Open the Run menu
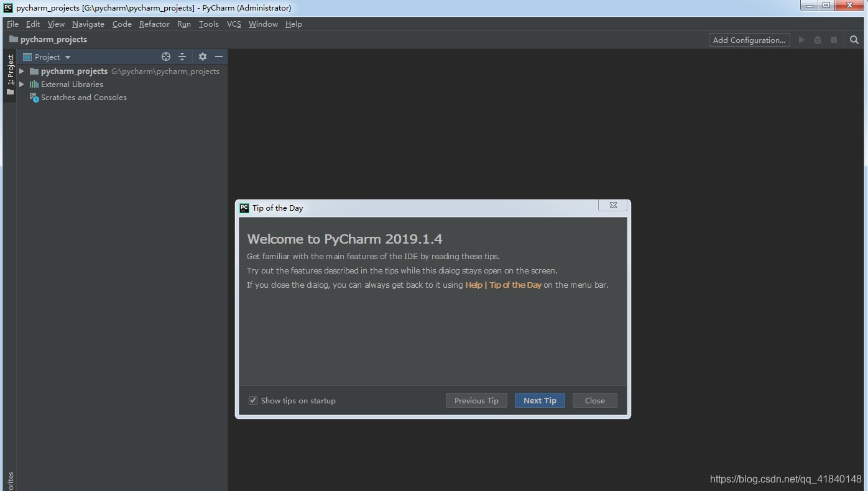868x491 pixels. (184, 24)
